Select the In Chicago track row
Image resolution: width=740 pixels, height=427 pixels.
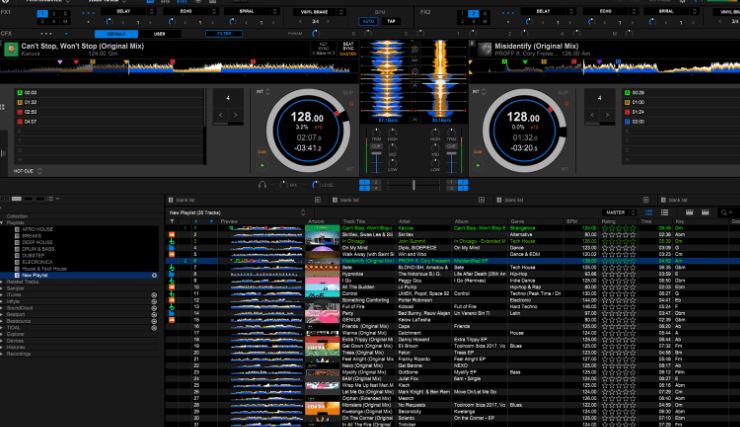point(452,241)
